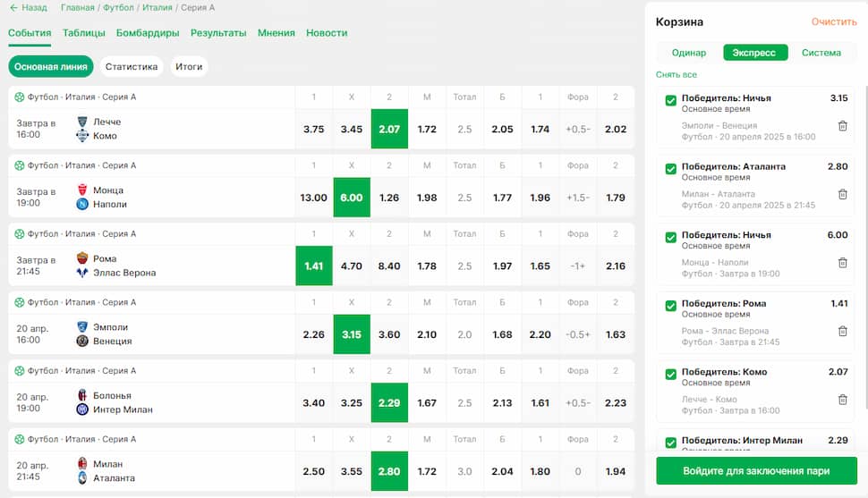Viewport: 868px width, 498px height.
Task: Uncheck the Ничья bet for Эмполи - Венеция
Action: (x=670, y=101)
